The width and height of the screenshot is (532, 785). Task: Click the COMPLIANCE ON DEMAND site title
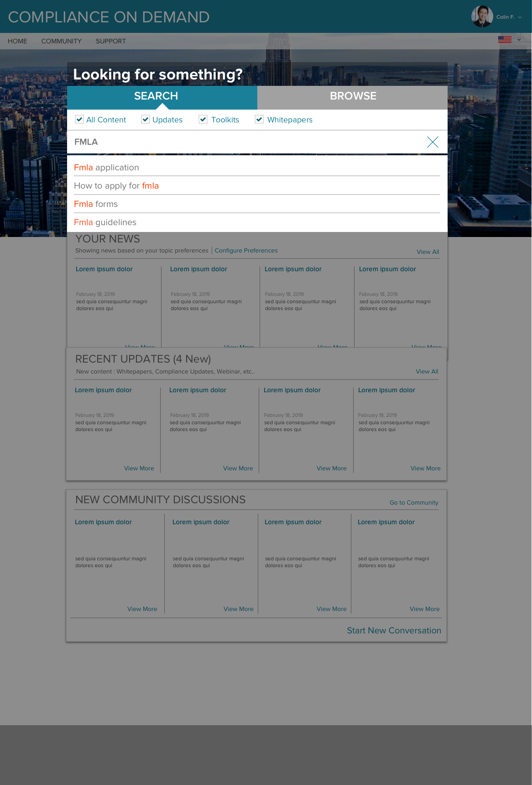coord(109,17)
